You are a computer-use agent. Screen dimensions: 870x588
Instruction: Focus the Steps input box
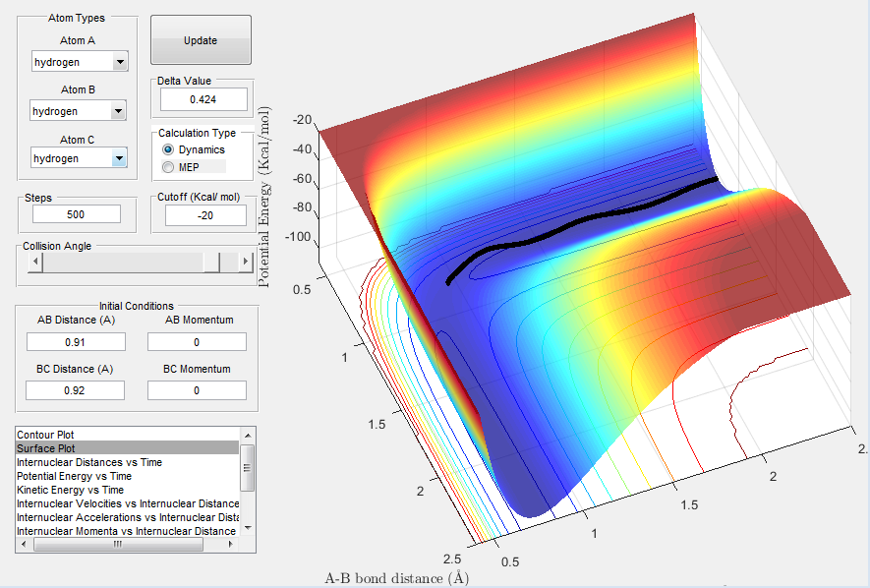76,214
